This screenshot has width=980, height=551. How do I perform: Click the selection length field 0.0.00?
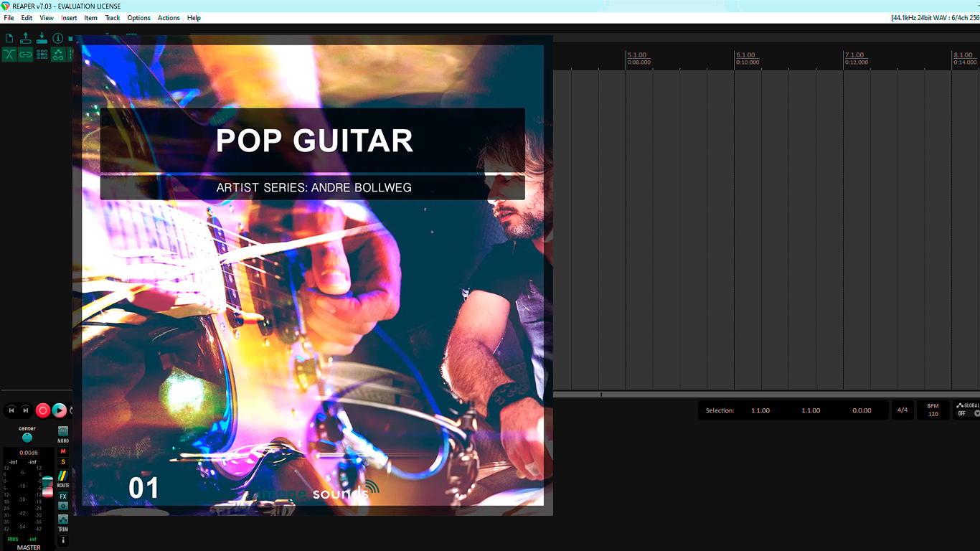click(862, 410)
